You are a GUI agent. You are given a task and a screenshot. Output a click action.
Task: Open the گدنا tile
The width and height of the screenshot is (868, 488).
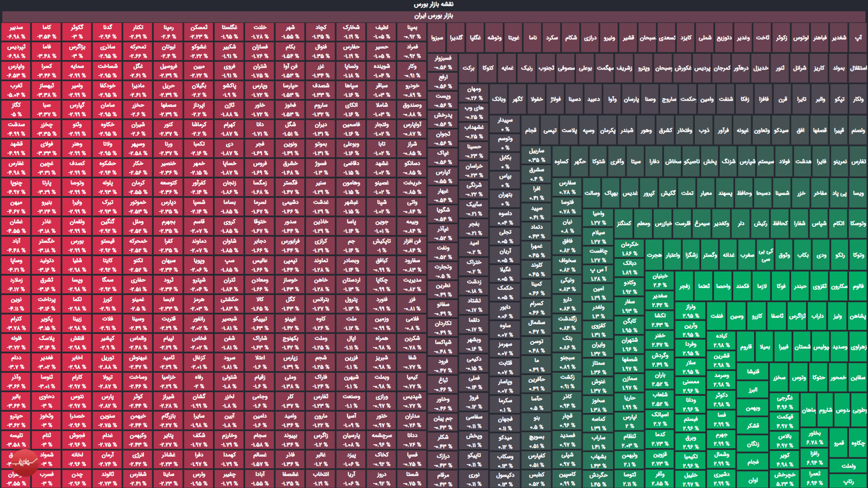click(108, 32)
